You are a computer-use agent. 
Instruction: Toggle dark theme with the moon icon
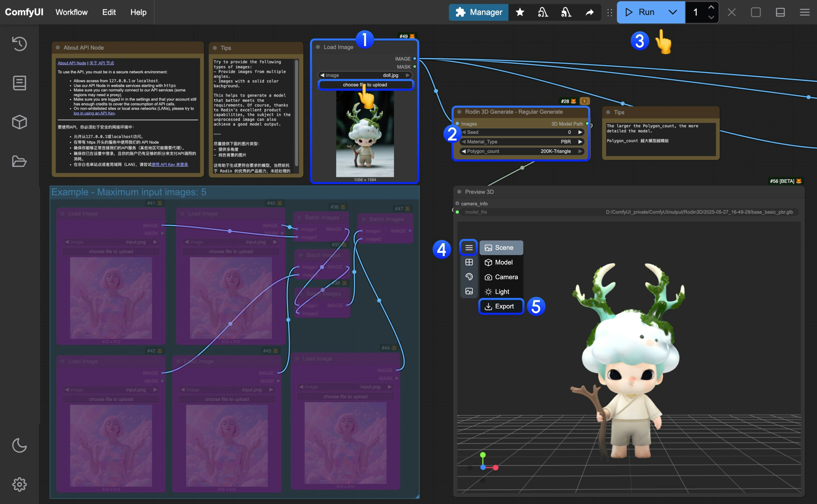(19, 446)
